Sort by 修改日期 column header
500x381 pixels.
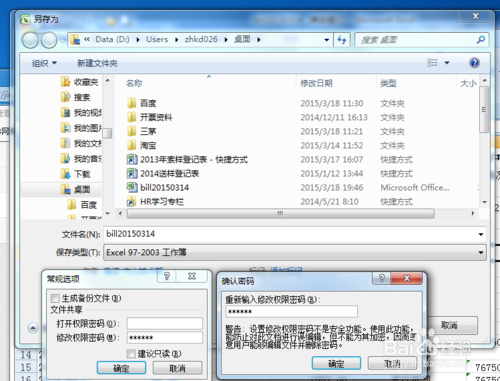[316, 83]
